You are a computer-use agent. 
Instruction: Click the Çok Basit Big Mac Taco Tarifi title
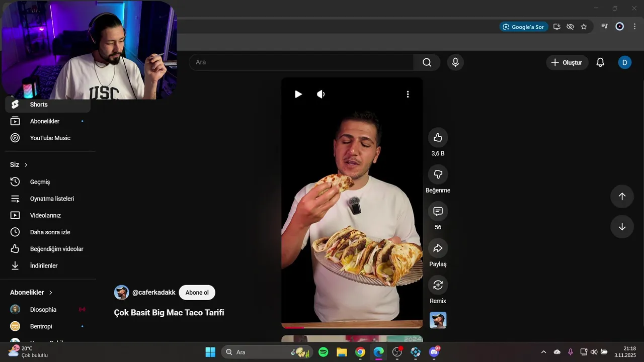point(169,313)
